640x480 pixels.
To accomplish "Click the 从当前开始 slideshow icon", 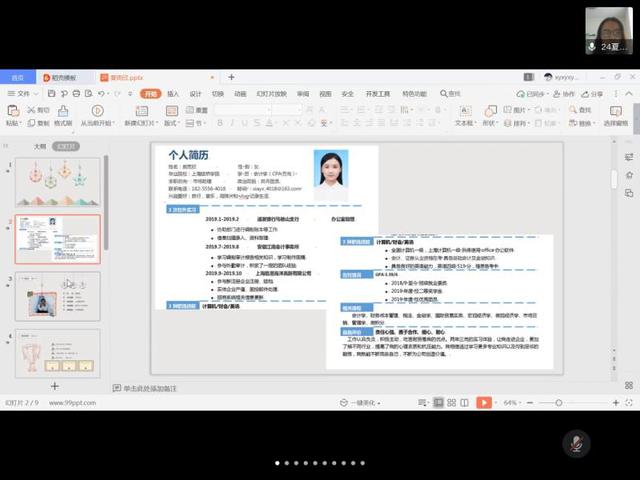I will click(97, 111).
